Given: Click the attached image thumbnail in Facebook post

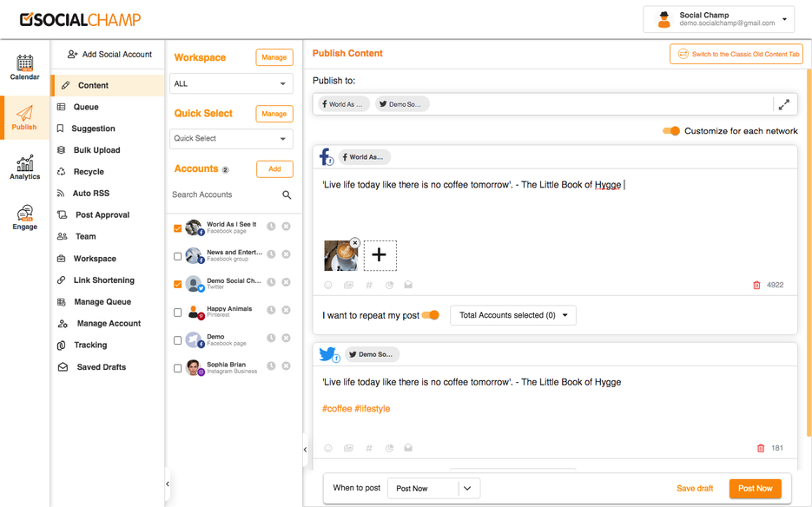Looking at the screenshot, I should pos(341,254).
